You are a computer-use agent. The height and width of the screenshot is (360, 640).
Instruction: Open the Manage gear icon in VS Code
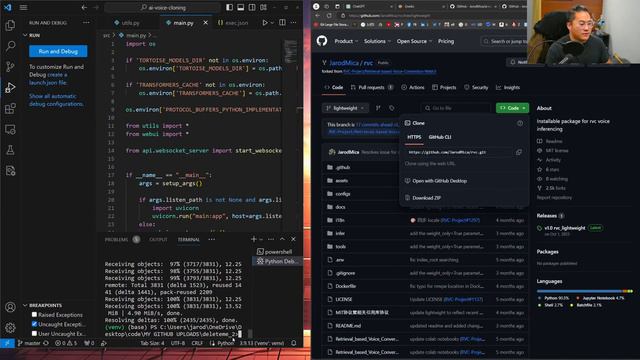10,327
